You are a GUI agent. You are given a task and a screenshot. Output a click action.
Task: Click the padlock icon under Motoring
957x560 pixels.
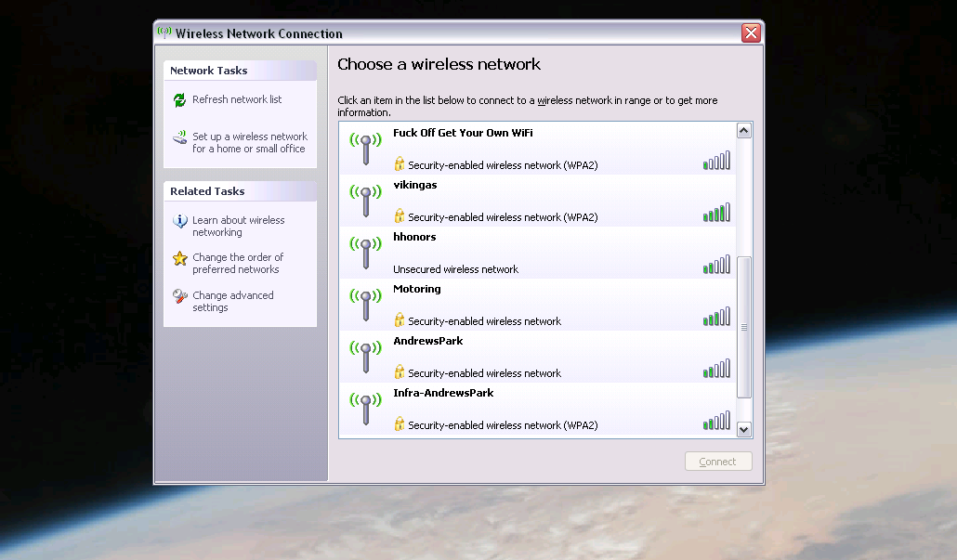[x=400, y=320]
